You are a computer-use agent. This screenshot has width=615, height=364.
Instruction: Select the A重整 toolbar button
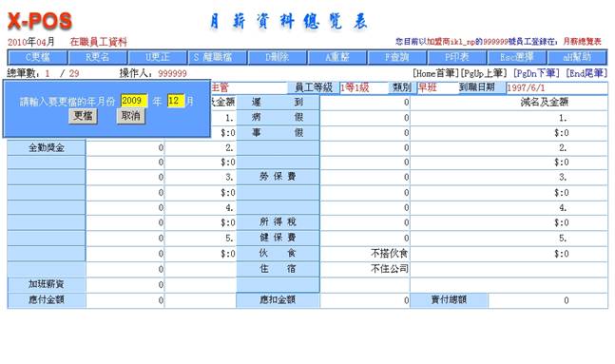(337, 57)
